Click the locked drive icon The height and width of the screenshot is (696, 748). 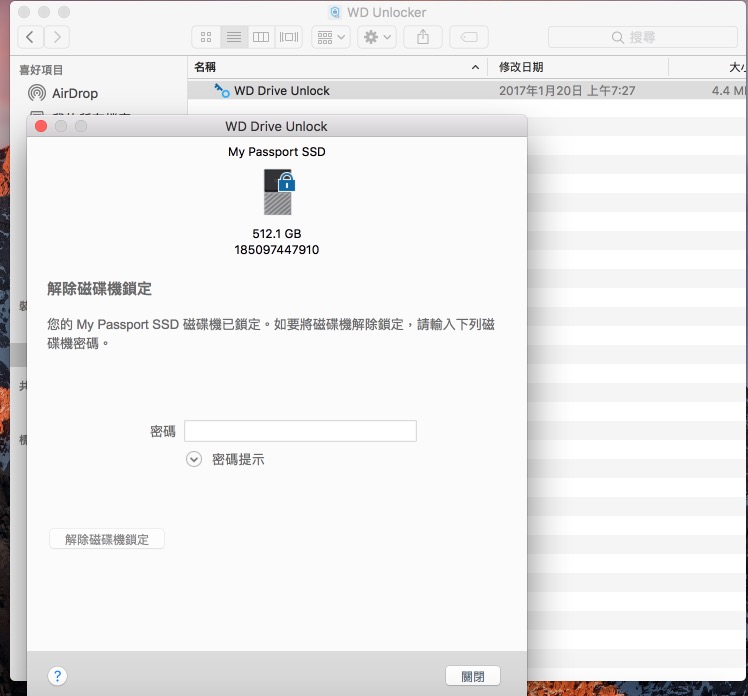(279, 191)
